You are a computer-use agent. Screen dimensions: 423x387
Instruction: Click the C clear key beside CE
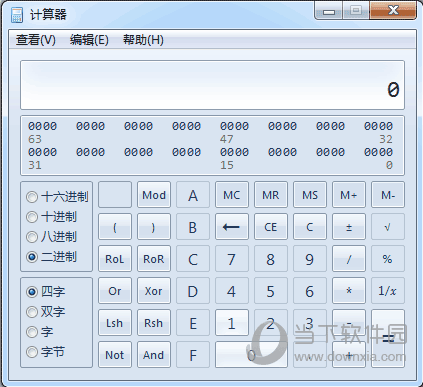click(x=310, y=227)
